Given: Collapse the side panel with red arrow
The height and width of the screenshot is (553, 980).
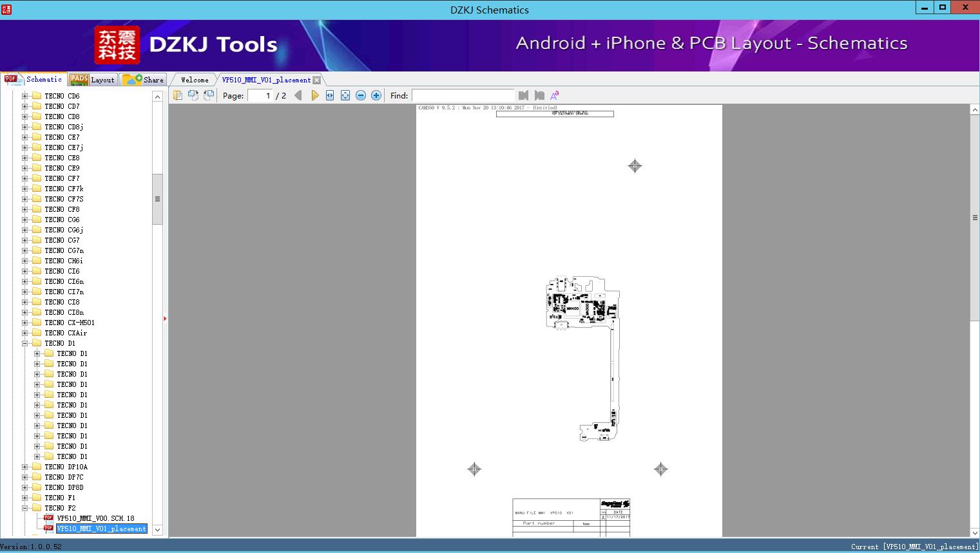Looking at the screenshot, I should pyautogui.click(x=165, y=319).
